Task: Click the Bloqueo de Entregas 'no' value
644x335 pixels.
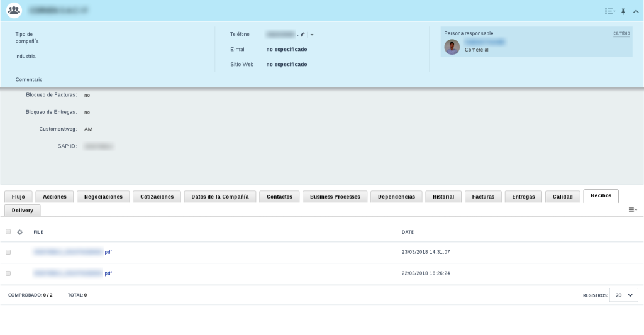Action: [87, 113]
